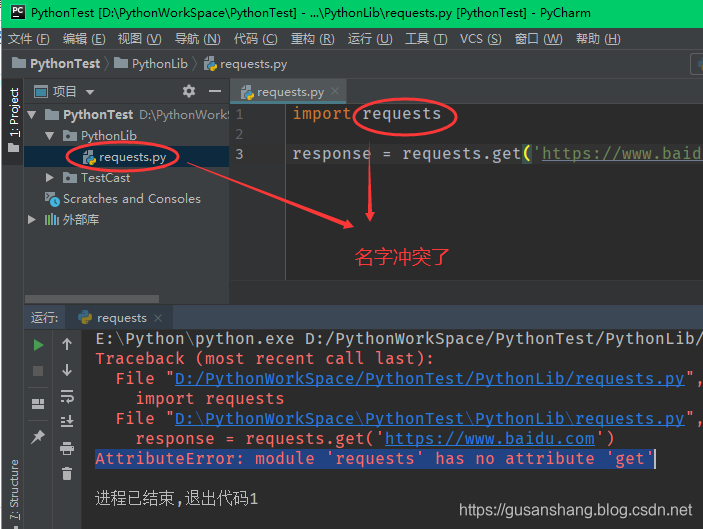Click the 外部库 library icon
This screenshot has height=529, width=703.
(52, 219)
